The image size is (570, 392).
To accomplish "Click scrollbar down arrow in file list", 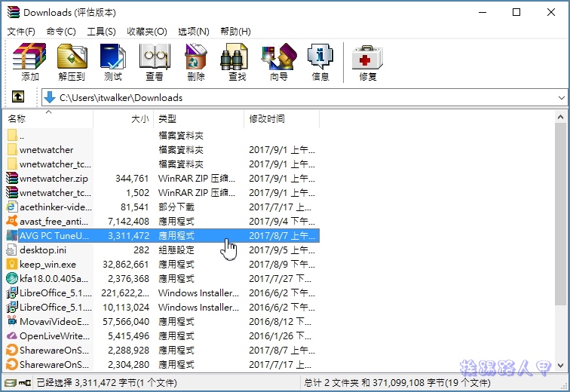I will click(560, 365).
